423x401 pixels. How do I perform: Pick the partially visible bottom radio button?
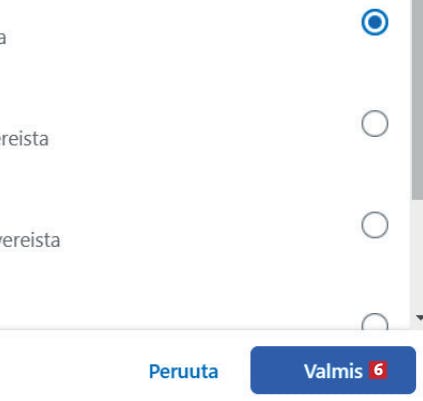[375, 322]
